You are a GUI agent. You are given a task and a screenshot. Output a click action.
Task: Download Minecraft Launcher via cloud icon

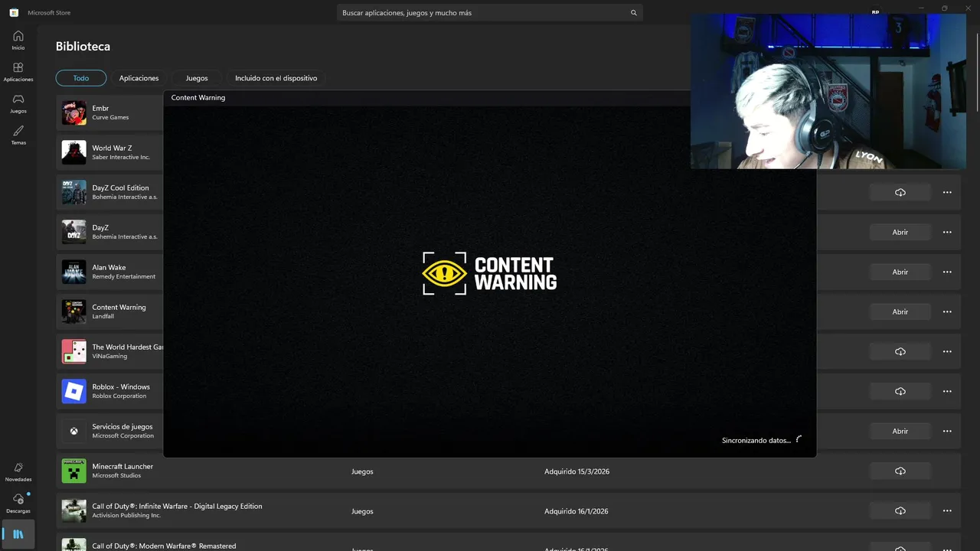tap(900, 471)
